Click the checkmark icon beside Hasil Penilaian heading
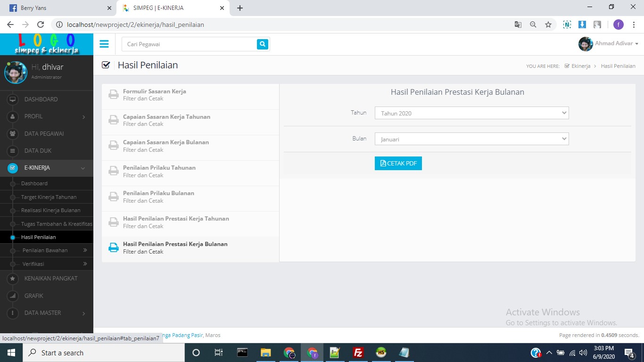This screenshot has height=362, width=644. tap(106, 65)
